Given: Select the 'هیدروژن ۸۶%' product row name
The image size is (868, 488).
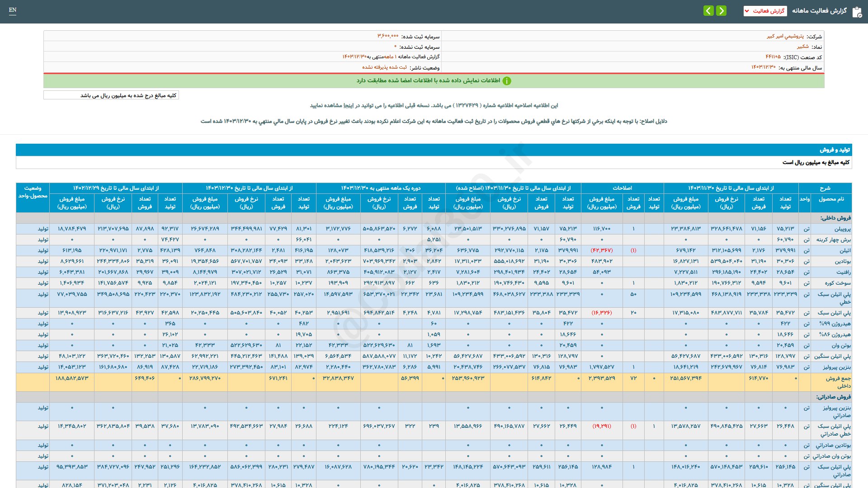Looking at the screenshot, I should [x=835, y=335].
